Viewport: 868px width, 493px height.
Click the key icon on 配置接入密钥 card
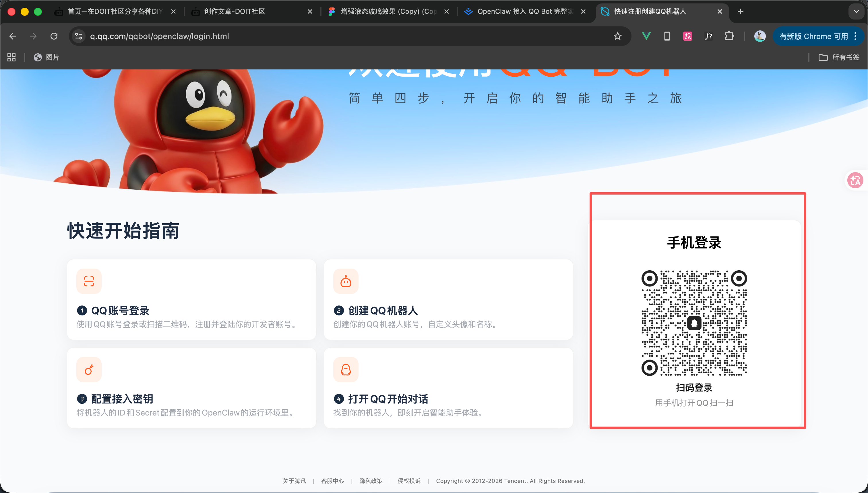[x=89, y=369]
